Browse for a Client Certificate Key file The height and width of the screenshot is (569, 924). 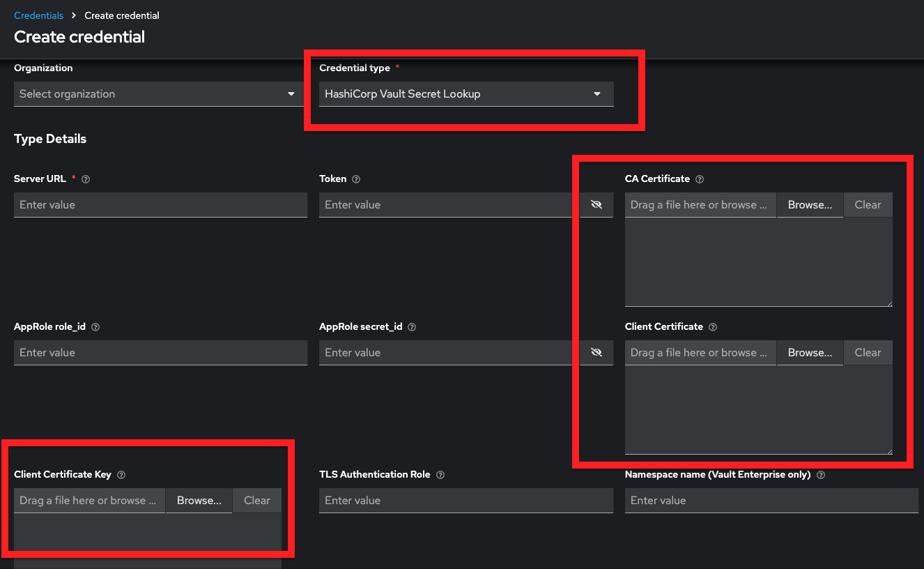199,501
